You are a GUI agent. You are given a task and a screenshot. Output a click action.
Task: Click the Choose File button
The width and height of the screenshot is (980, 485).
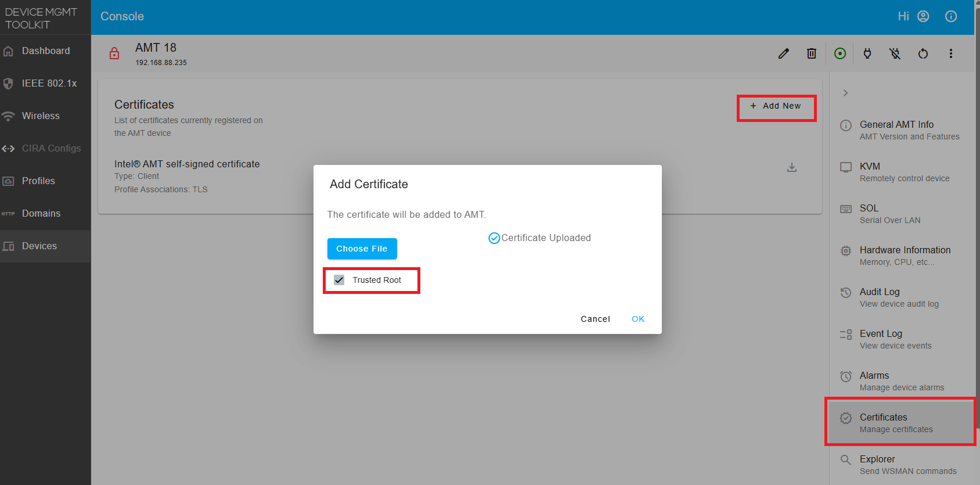click(362, 249)
